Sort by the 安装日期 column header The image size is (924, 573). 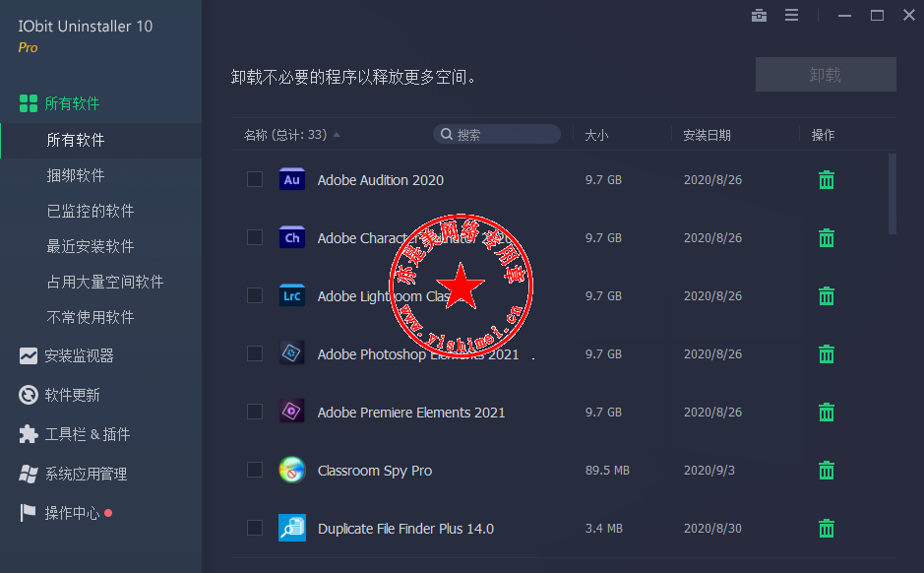click(x=707, y=135)
